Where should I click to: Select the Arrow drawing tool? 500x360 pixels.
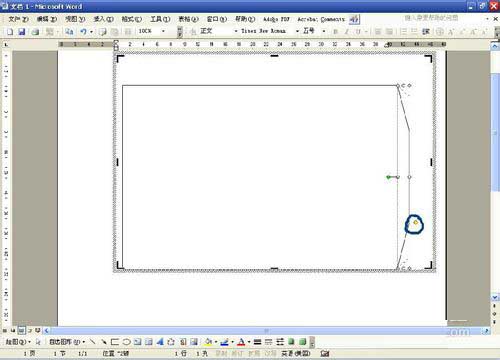pos(104,342)
